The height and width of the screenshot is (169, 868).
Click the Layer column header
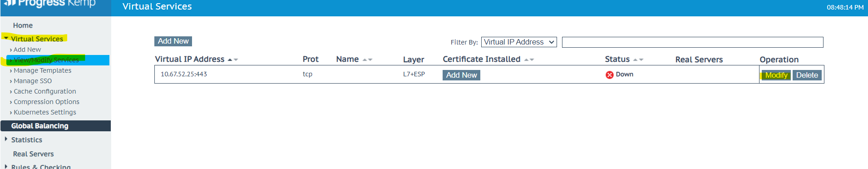tap(414, 60)
